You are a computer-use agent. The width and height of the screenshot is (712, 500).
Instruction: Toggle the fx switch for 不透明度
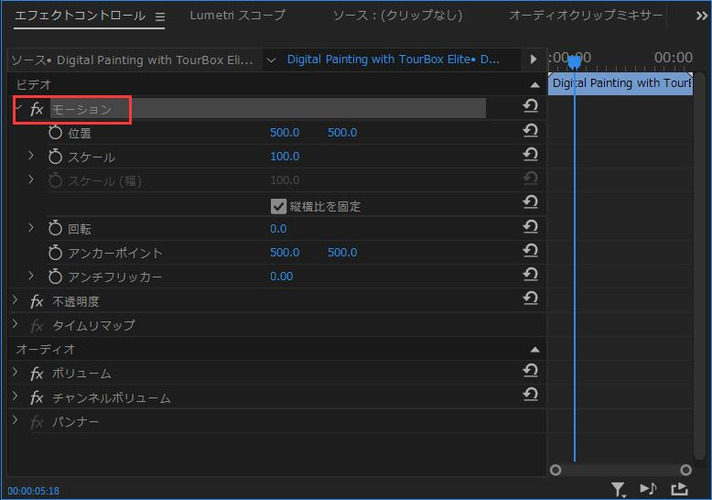(37, 302)
